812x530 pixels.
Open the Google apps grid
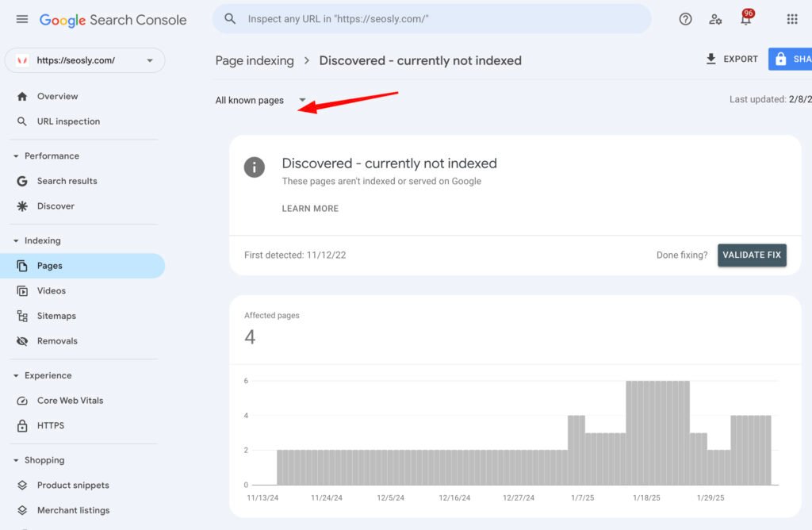pos(791,19)
